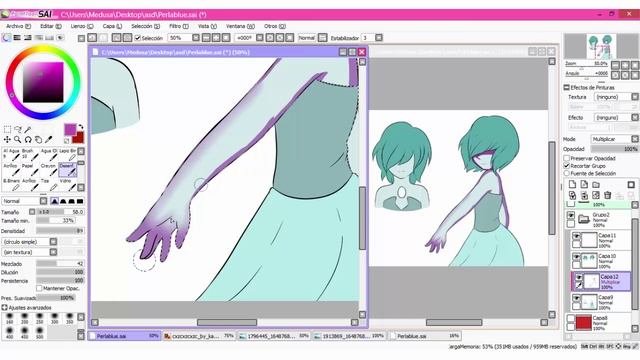Select the eyedropper color picker tool
Image resolution: width=640 pixels, height=360 pixels.
coord(48,140)
